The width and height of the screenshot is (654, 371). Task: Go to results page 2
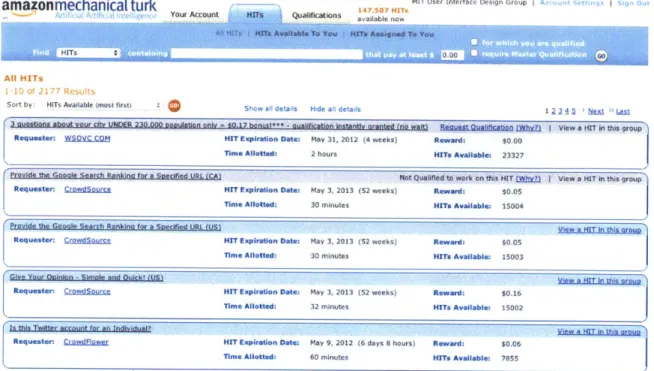[553, 111]
